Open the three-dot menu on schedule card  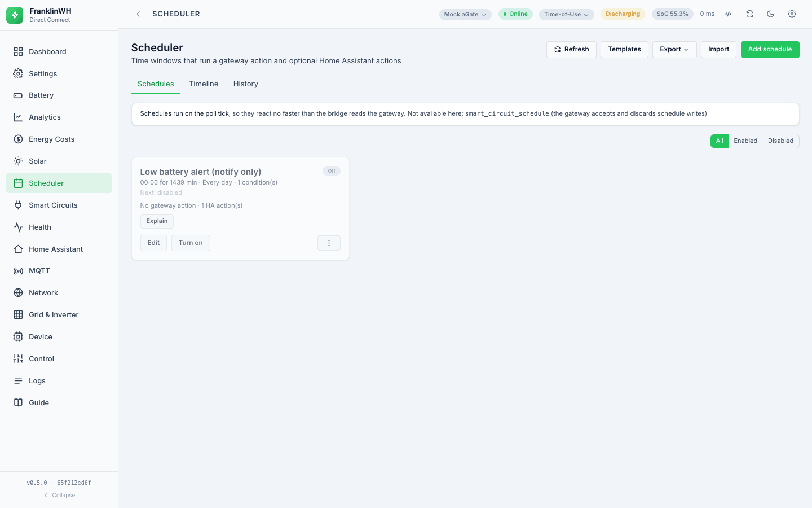click(x=329, y=243)
